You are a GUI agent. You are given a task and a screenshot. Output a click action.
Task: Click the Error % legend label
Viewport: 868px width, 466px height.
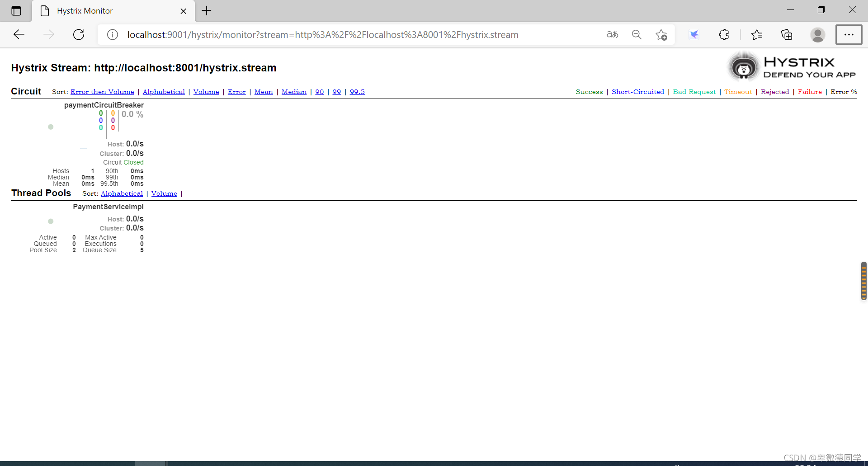(844, 92)
